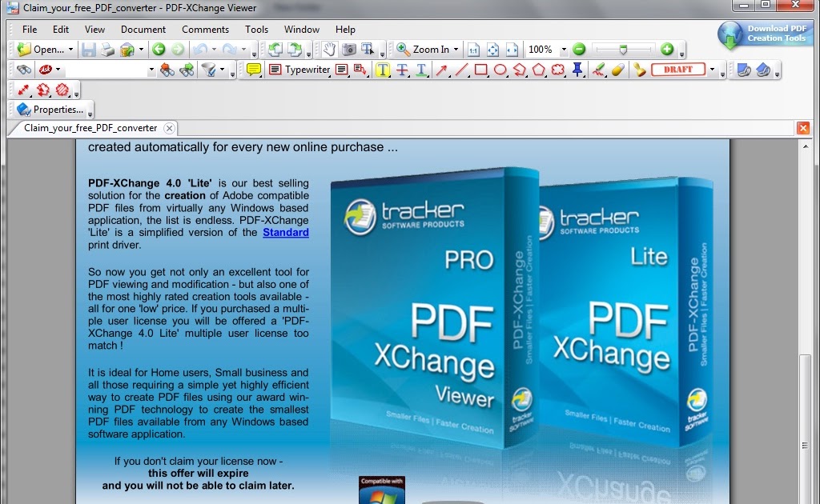Expand the e-mail icon dropdown arrow

[x=141, y=49]
